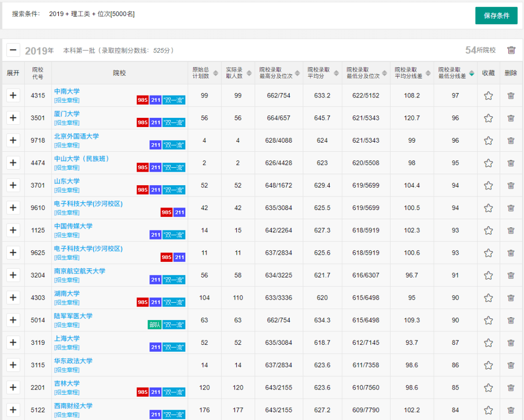This screenshot has width=524, height=420.
Task: Favorite 吉林大学 with the star icon
Action: (488, 388)
